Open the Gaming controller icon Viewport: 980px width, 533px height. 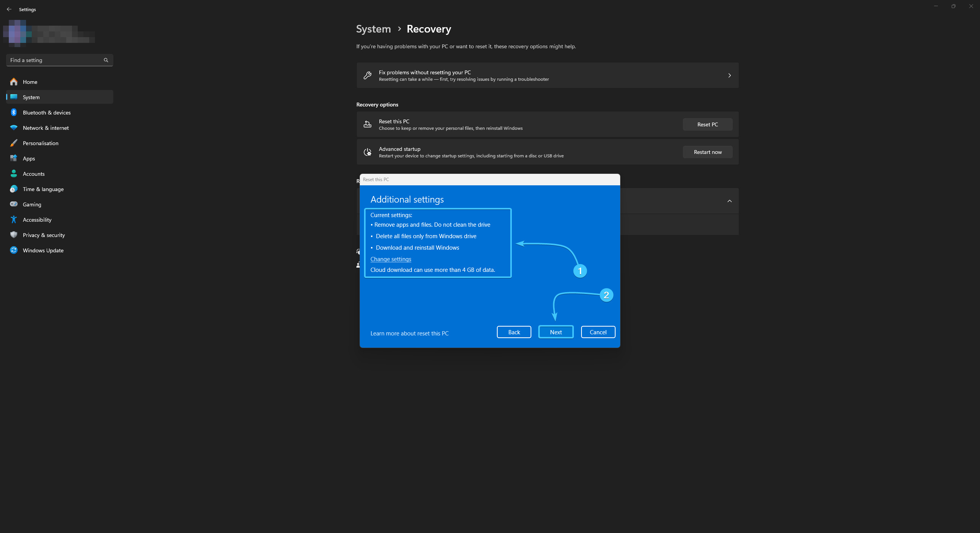coord(14,204)
